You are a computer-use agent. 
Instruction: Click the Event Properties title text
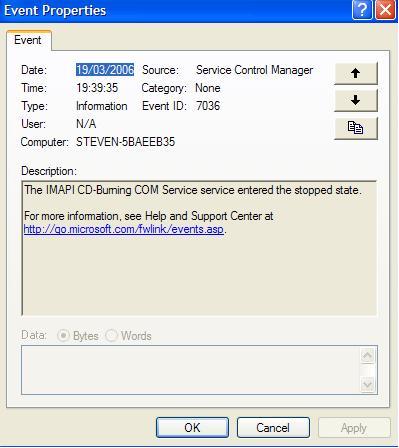coord(55,11)
